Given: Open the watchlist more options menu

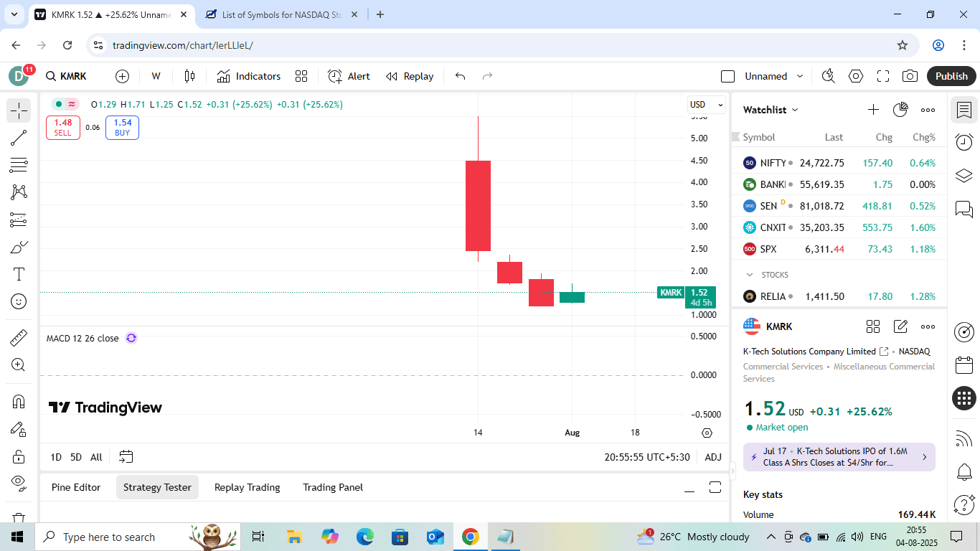Looking at the screenshot, I should pos(928,110).
